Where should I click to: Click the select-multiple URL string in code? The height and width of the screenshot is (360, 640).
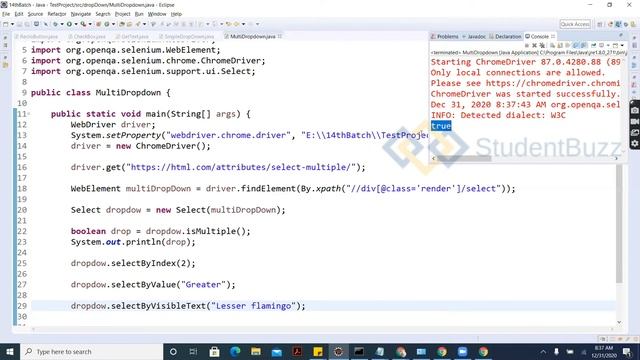point(240,167)
